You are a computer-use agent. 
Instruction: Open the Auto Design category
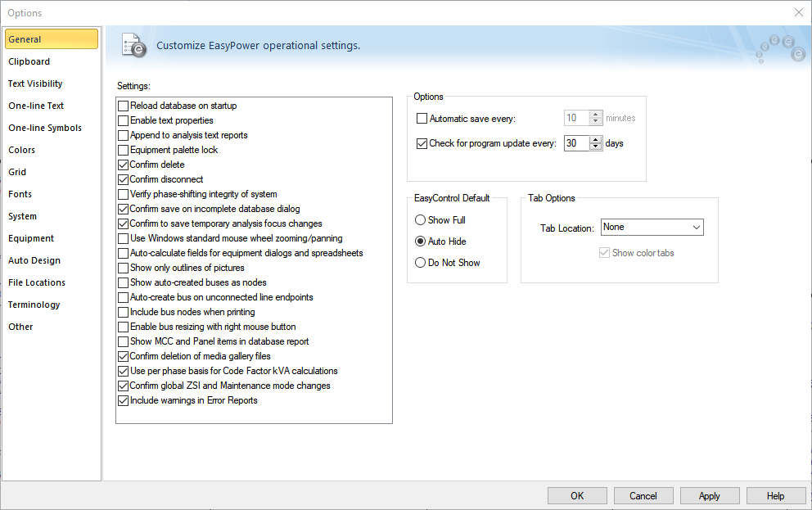pyautogui.click(x=34, y=260)
